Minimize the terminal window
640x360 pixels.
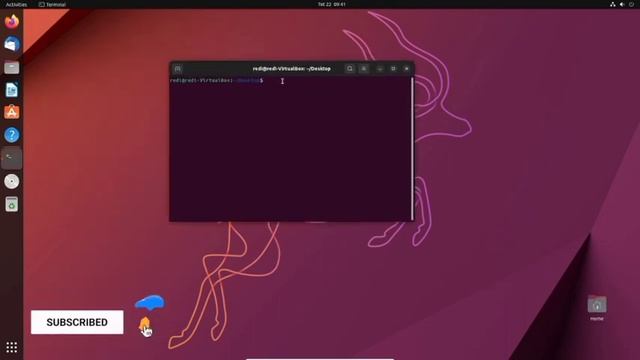click(x=380, y=69)
